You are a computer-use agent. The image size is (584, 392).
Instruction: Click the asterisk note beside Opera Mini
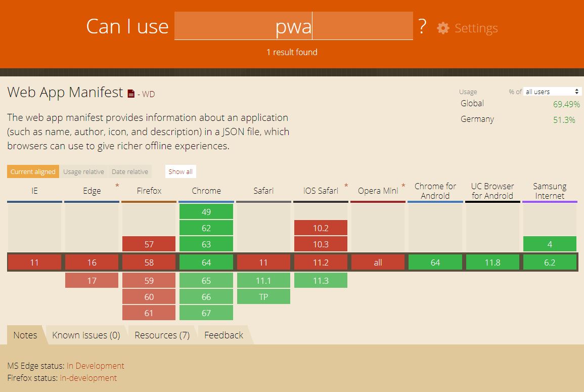(x=403, y=186)
